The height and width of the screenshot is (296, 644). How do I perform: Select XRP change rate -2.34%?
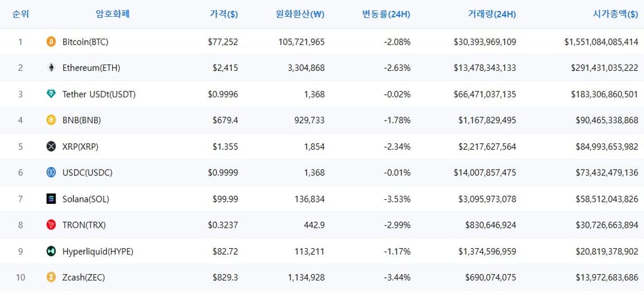[397, 146]
